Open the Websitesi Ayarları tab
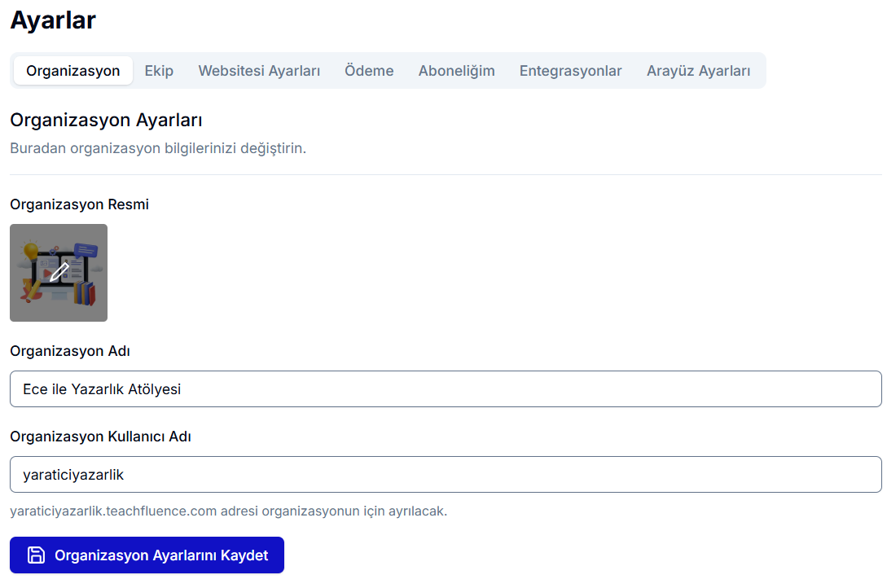Viewport: 887px width, 588px height. point(259,71)
